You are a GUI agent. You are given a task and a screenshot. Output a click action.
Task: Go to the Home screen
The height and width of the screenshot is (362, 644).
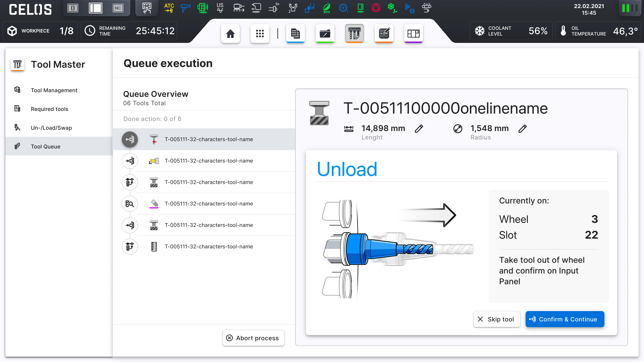click(230, 34)
